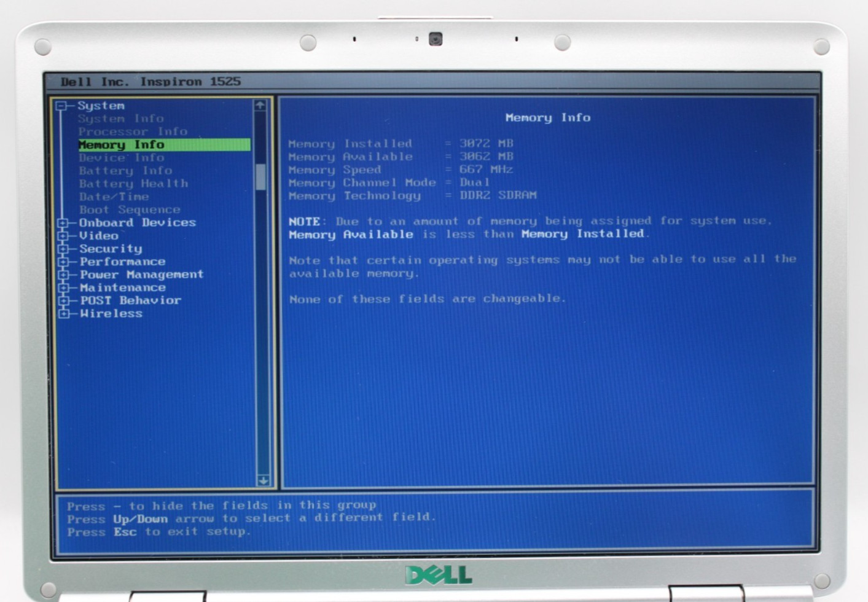Select Power Management label
This screenshot has height=602, width=868.
pyautogui.click(x=141, y=275)
